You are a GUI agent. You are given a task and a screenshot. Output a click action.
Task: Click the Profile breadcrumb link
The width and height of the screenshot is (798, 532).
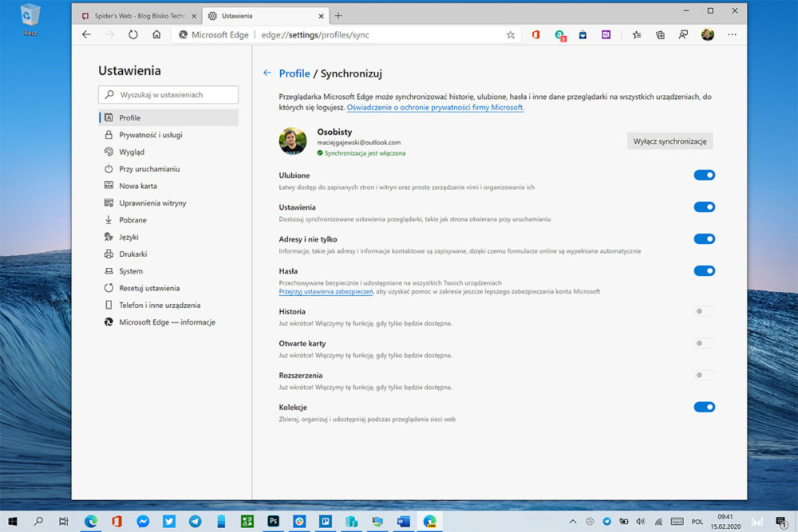[x=294, y=73]
